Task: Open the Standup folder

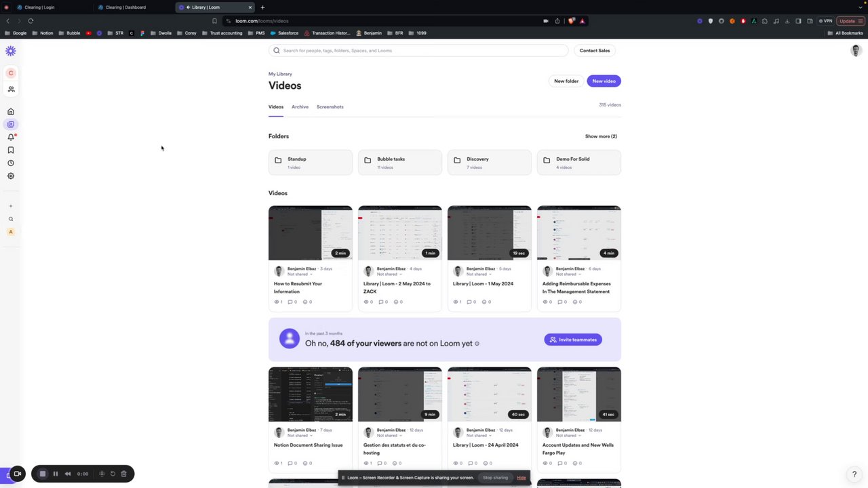Action: (x=311, y=163)
